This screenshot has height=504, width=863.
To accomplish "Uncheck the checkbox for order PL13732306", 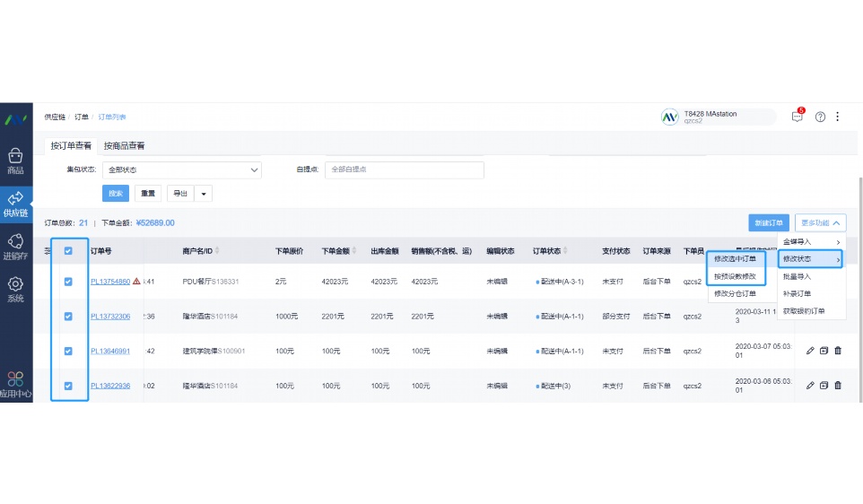I will coord(68,316).
